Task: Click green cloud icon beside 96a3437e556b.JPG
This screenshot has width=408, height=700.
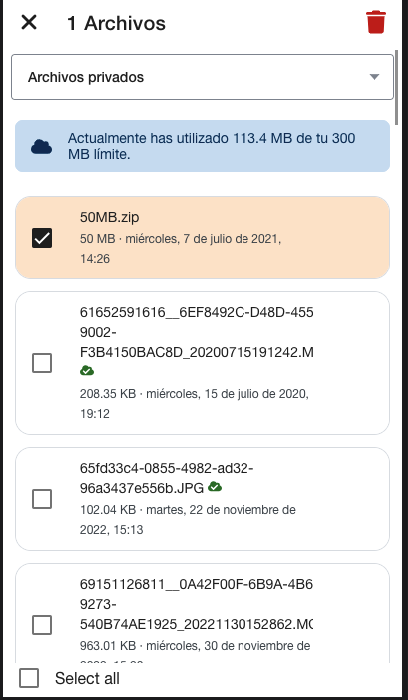Action: point(215,487)
